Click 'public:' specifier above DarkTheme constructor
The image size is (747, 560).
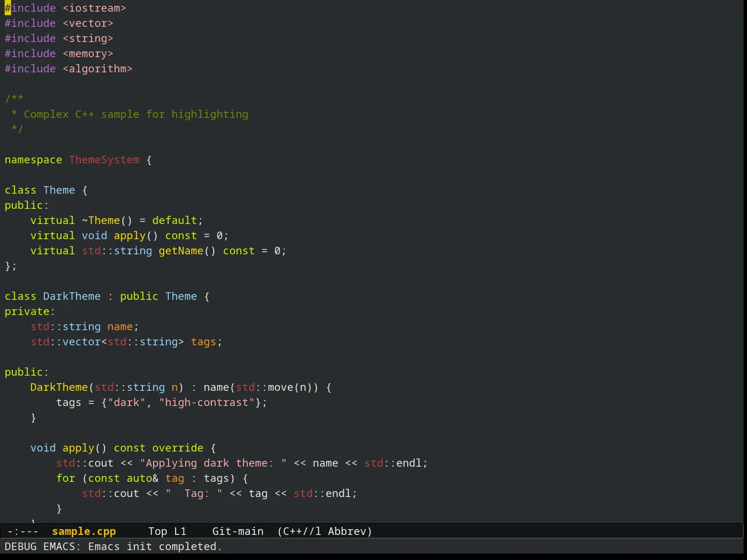[27, 372]
